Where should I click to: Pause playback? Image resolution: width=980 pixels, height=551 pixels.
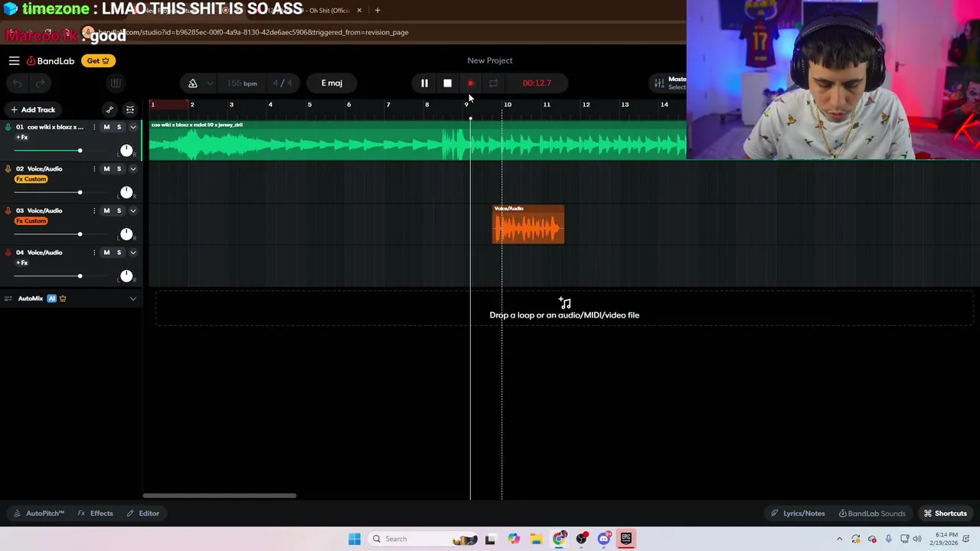tap(424, 83)
